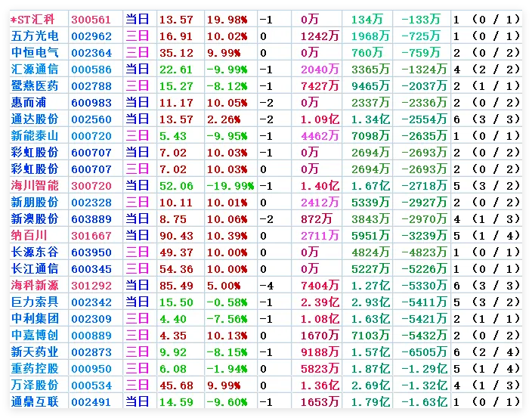
Task: Click stock code 000950
Action: click(x=91, y=369)
